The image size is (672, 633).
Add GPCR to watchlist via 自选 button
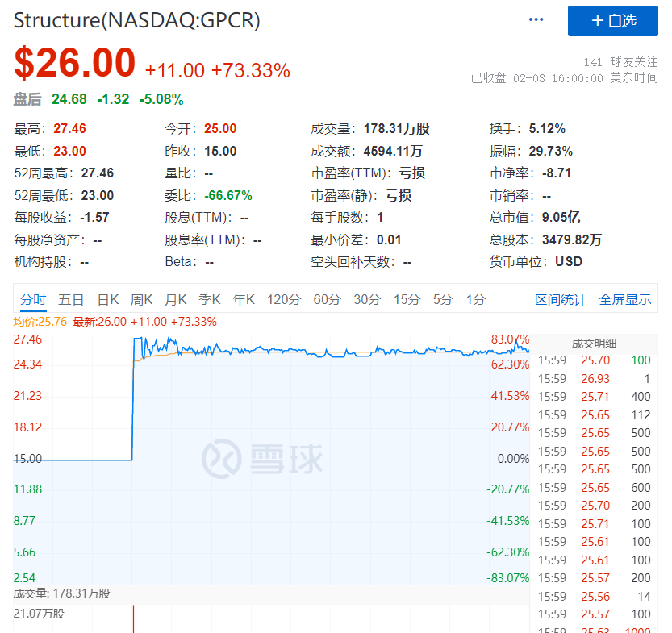tap(613, 21)
